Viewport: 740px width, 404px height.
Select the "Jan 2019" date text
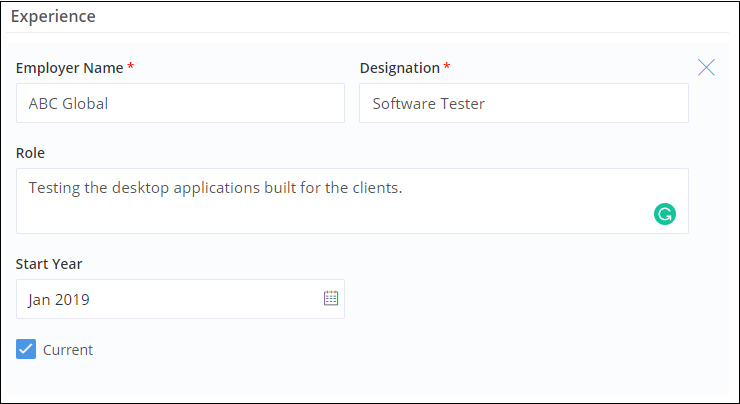click(59, 299)
